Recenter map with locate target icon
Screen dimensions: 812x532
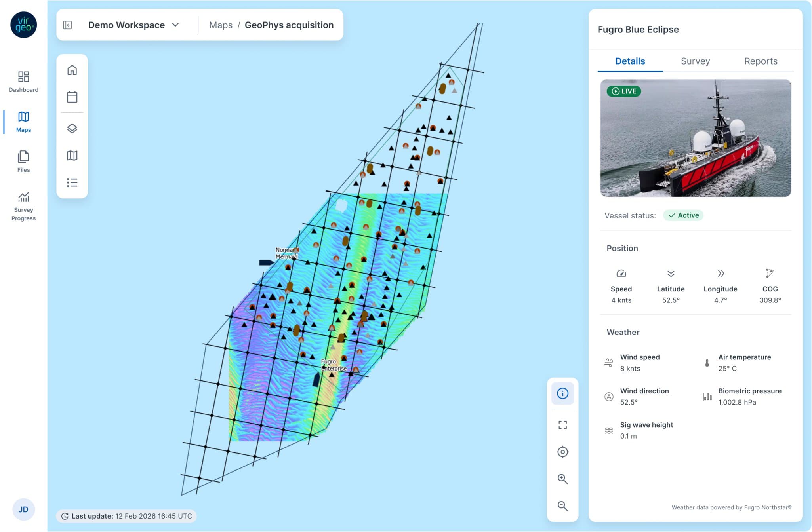562,452
